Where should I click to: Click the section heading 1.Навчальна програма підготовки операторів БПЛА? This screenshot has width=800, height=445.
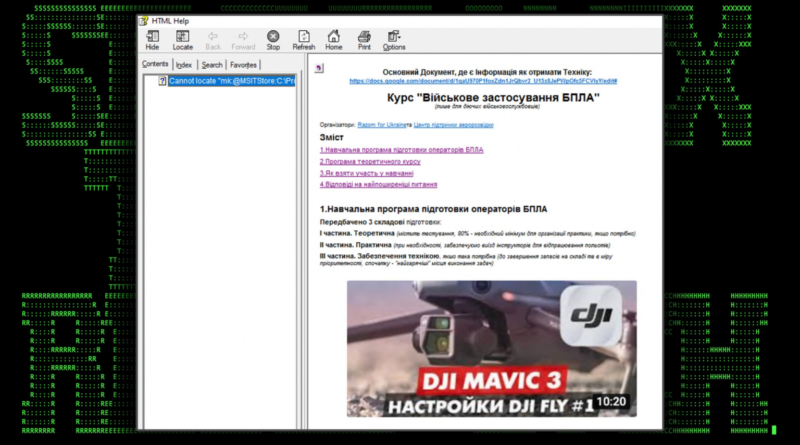[433, 209]
